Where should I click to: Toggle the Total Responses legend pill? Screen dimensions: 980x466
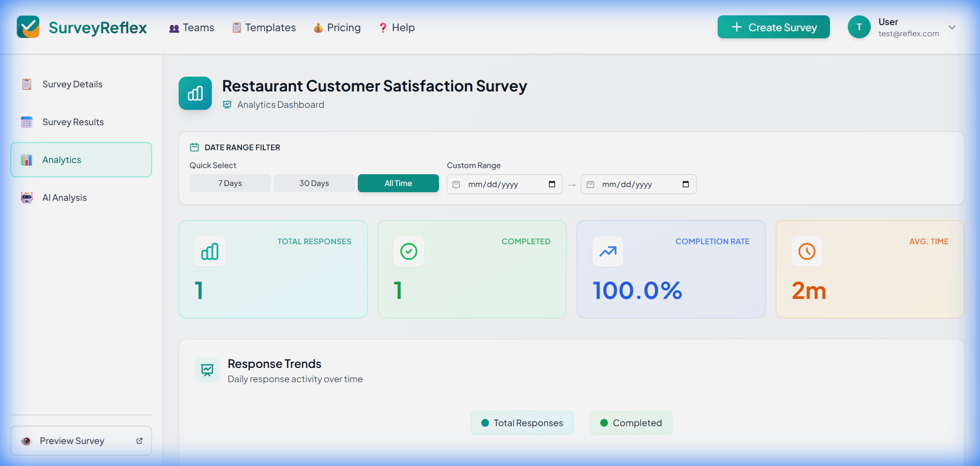coord(522,423)
